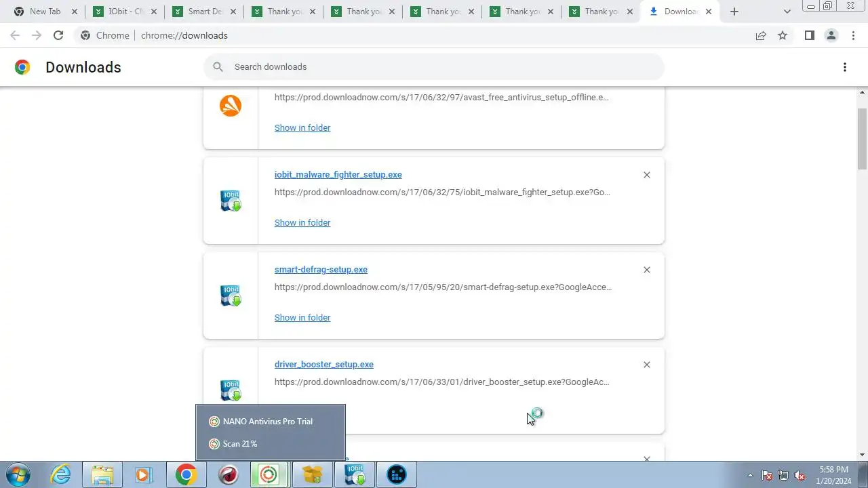
Task: Open the dark dotted-circle taskbar icon
Action: click(396, 474)
